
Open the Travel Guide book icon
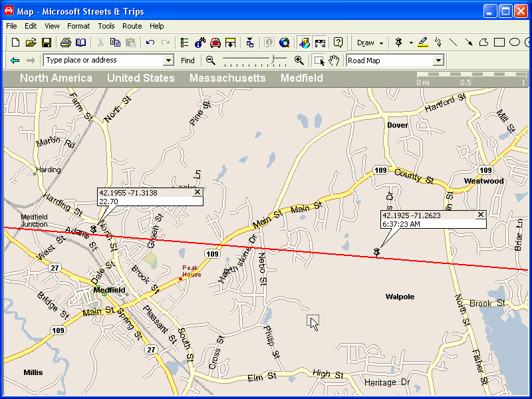80,43
